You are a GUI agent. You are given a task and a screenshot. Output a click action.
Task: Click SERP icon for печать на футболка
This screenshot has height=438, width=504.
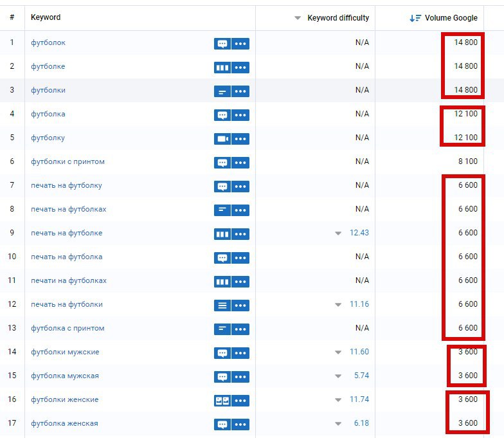pos(222,258)
